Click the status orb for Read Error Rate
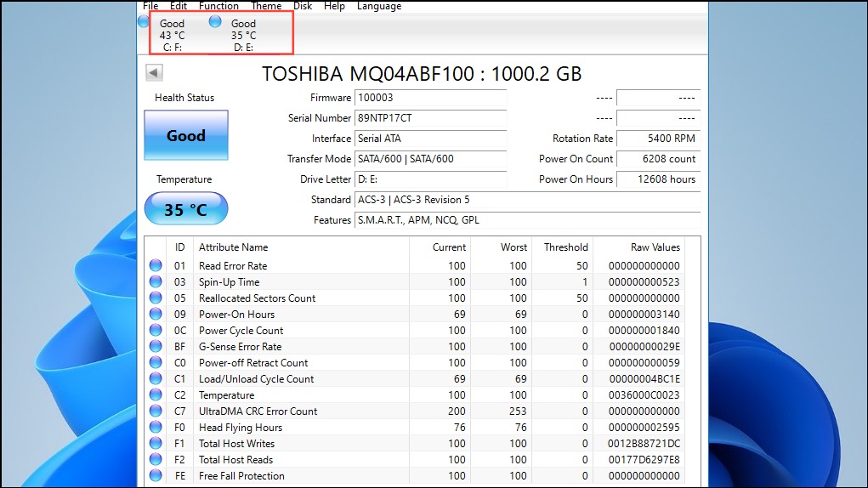Screen dimensions: 868x488 click(x=156, y=265)
